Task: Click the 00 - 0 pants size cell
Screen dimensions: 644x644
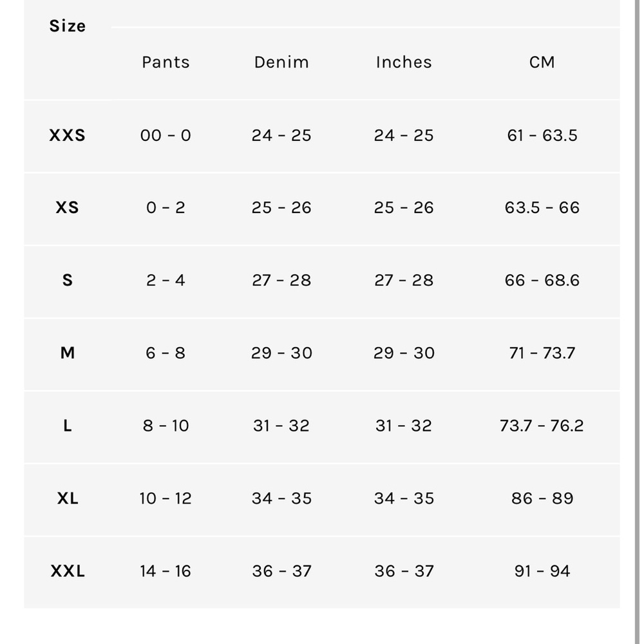Action: pos(166,135)
